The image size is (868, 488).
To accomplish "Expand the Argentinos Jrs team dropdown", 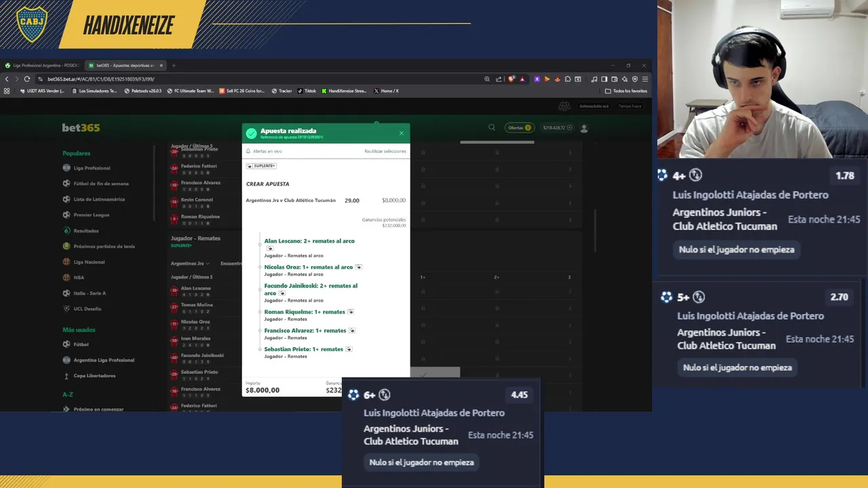I will coord(190,263).
